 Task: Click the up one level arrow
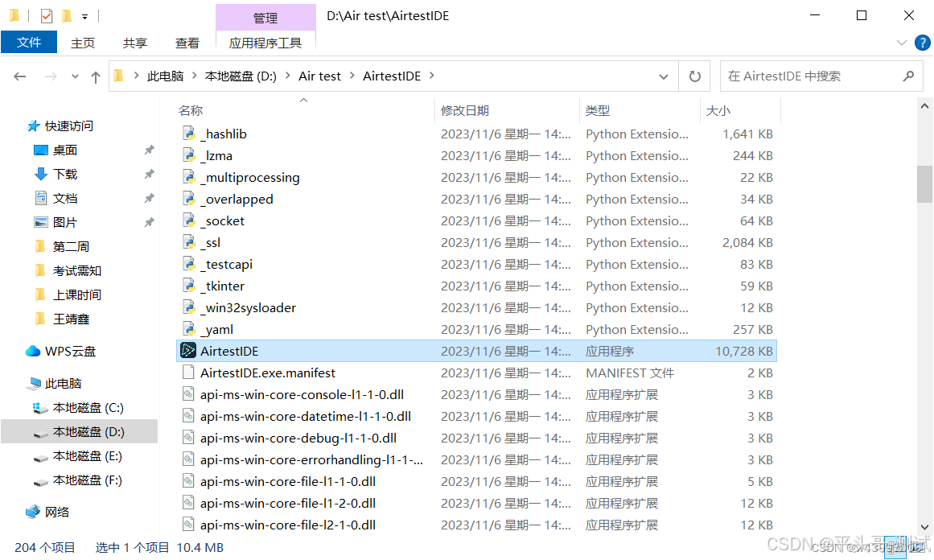[96, 76]
